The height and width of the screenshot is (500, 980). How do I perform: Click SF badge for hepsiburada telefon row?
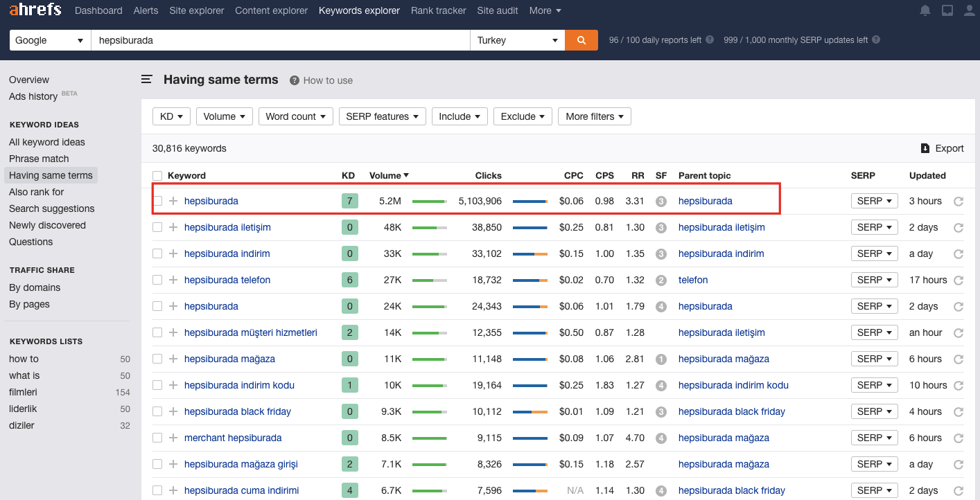[x=661, y=280]
